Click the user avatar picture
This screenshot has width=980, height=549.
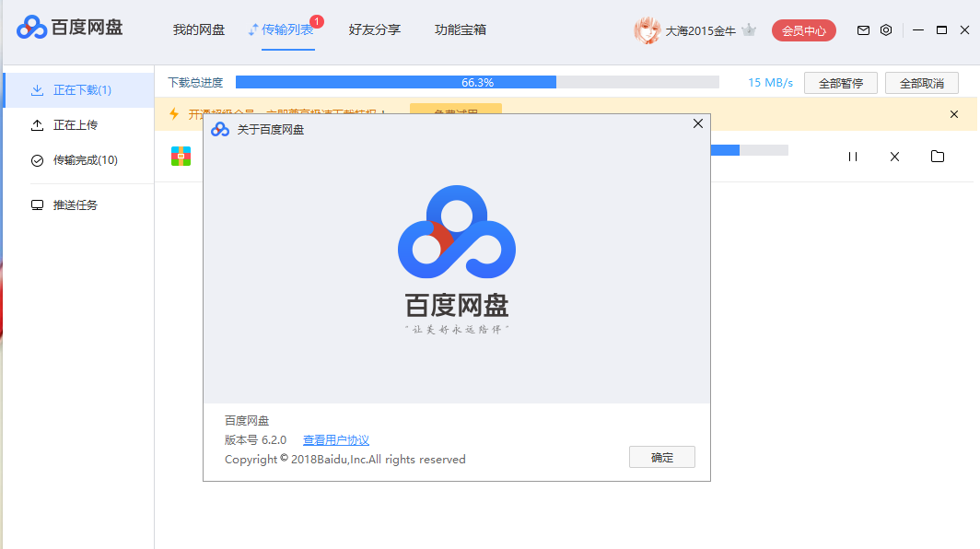pyautogui.click(x=647, y=30)
